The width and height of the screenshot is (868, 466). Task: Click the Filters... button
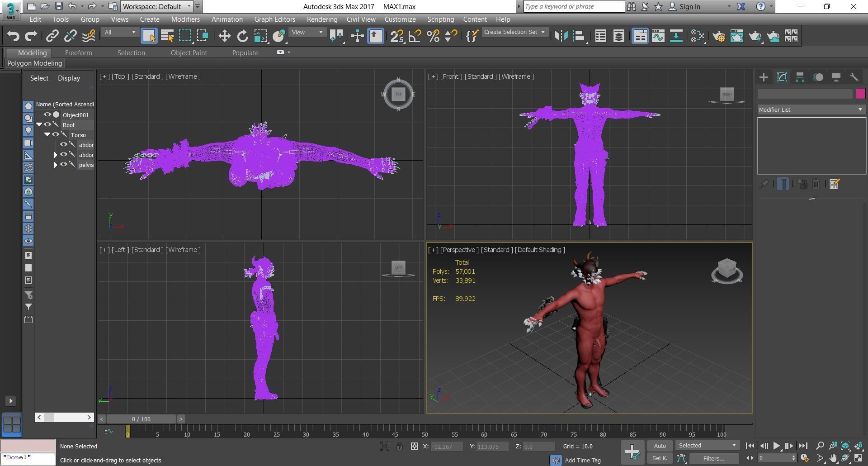[714, 458]
